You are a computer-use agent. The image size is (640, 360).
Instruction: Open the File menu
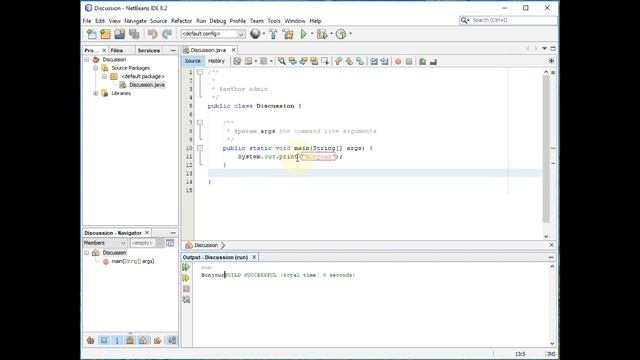(x=87, y=21)
